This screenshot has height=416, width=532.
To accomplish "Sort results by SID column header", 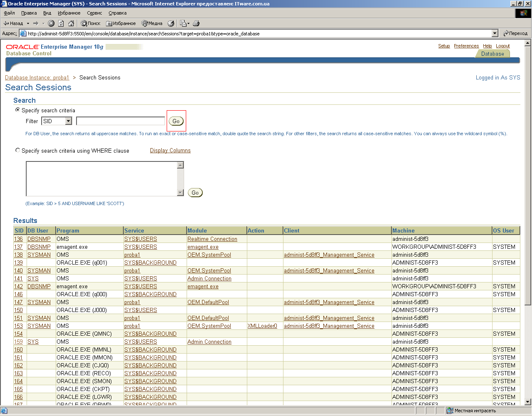I will point(19,230).
